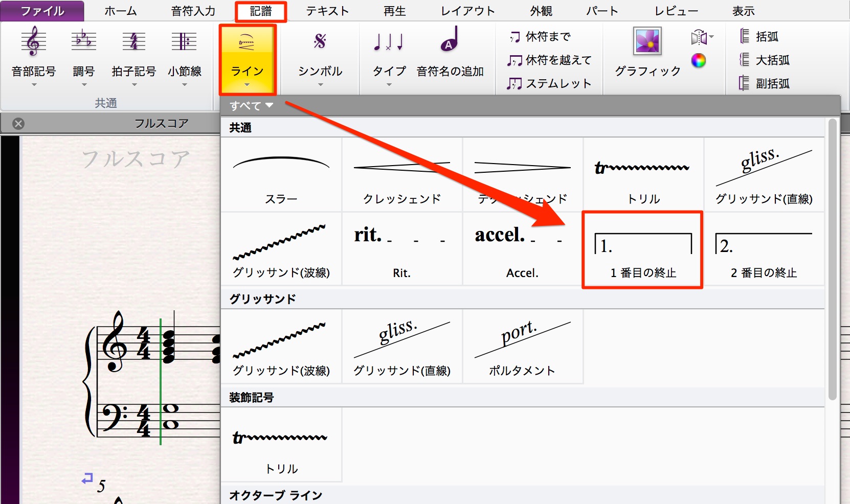Image resolution: width=850 pixels, height=504 pixels.
Task: Switch to the 記譜 ribbon tab
Action: 261,11
